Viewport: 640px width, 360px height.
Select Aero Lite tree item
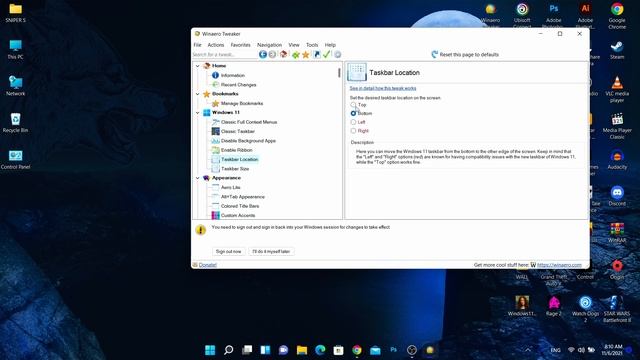(231, 187)
